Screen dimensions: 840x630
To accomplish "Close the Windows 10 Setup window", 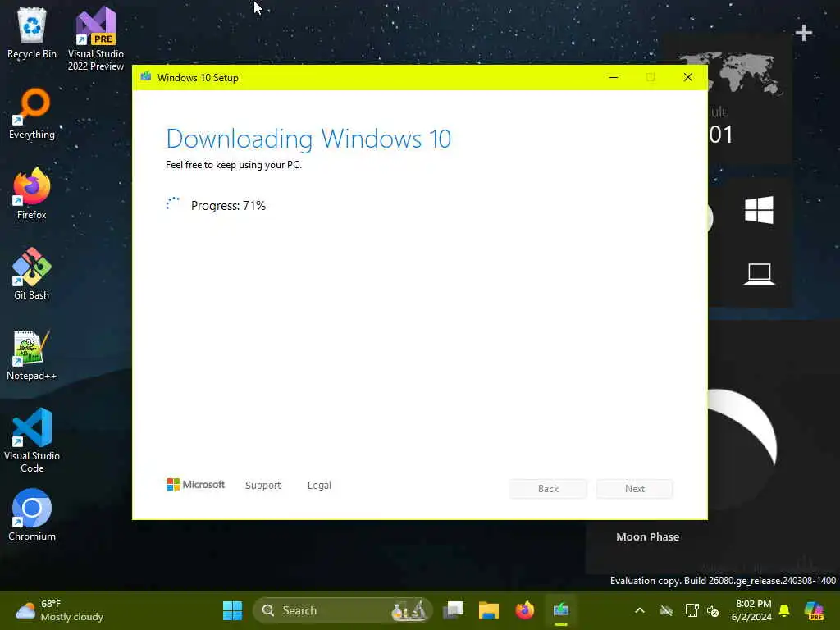I will click(x=688, y=78).
